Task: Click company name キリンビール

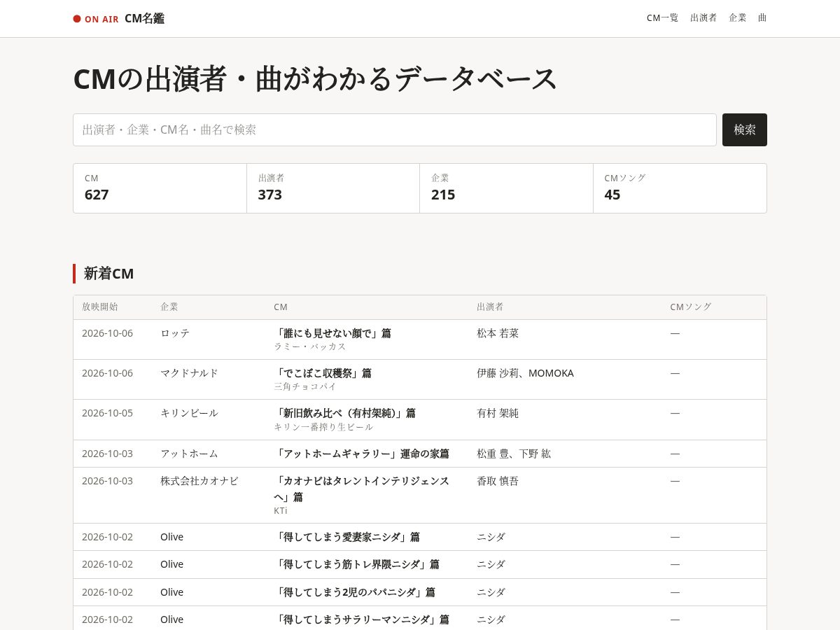Action: tap(189, 413)
